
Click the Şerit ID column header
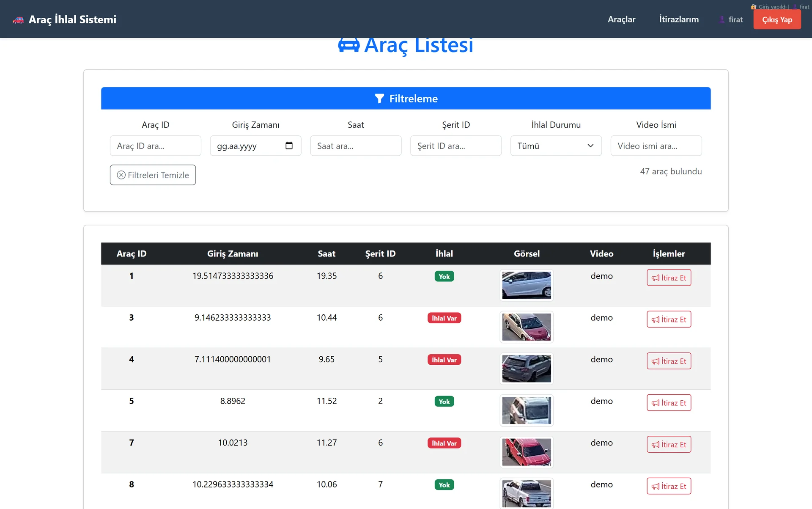[380, 253]
